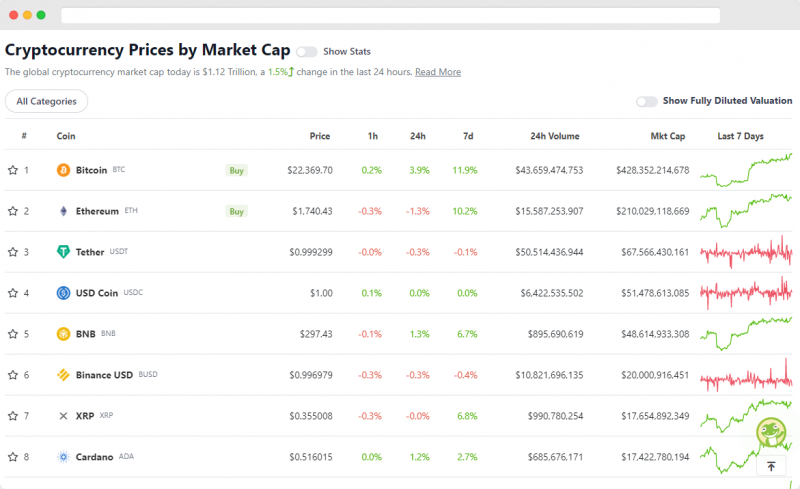Click Ethereum 24h volume $15,587,253,907
800x489 pixels.
pyautogui.click(x=549, y=211)
